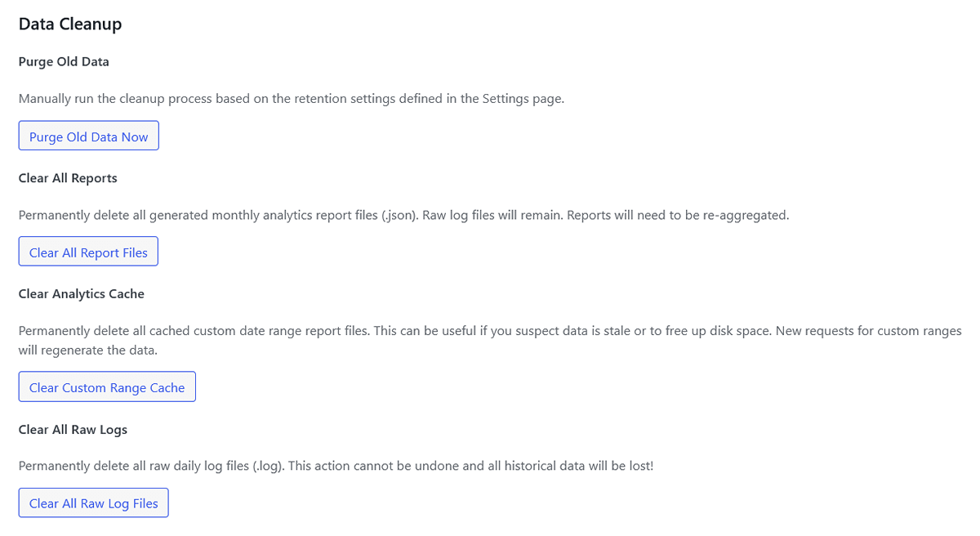
Task: Click the Clear Analytics Cache section heading
Action: coord(81,293)
